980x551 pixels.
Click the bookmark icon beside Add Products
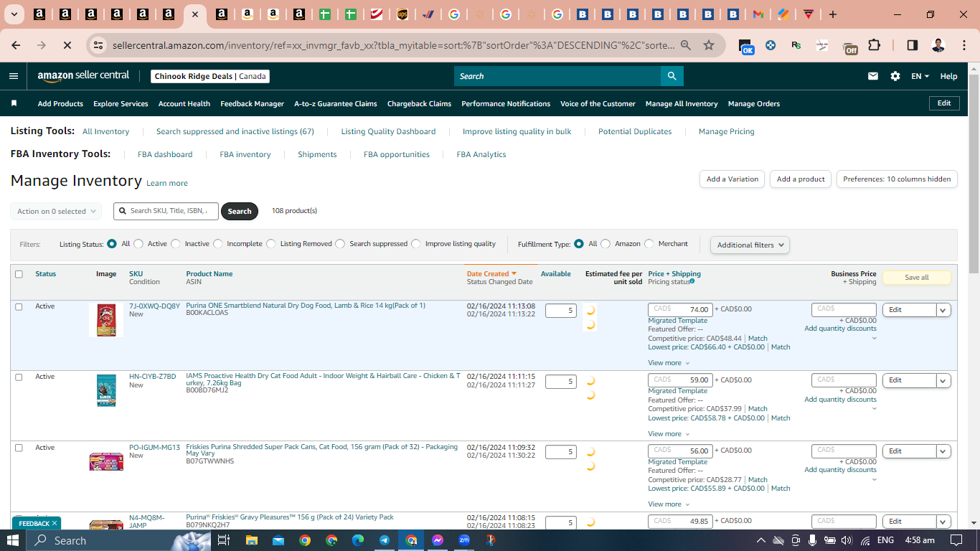coord(14,103)
